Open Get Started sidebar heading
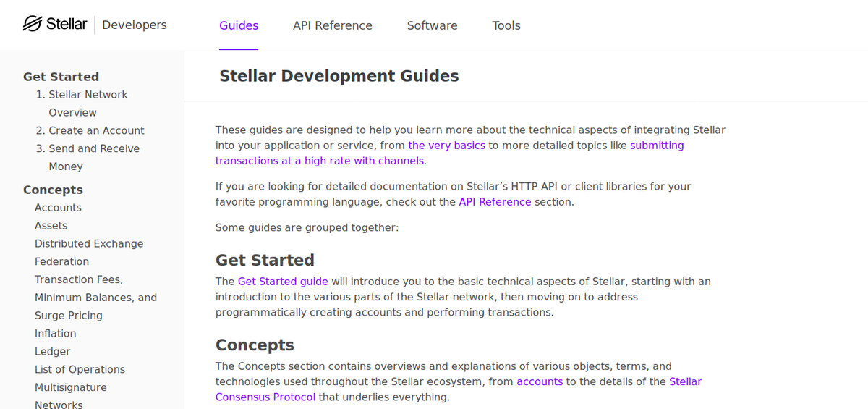This screenshot has height=409, width=868. tap(61, 77)
